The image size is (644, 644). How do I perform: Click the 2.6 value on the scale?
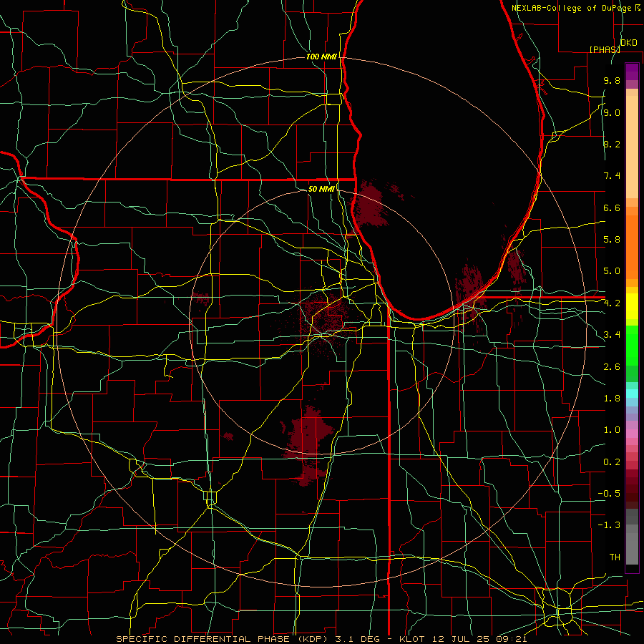click(612, 367)
